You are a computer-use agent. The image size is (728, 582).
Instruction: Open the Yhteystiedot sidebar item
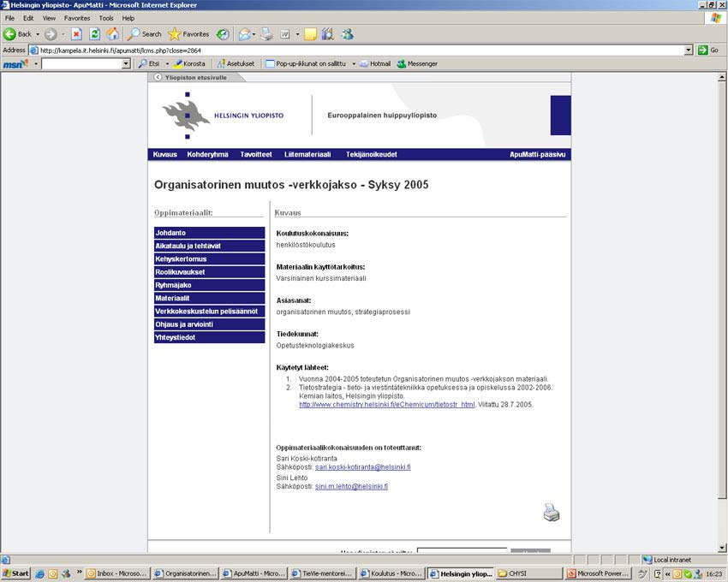pyautogui.click(x=209, y=337)
